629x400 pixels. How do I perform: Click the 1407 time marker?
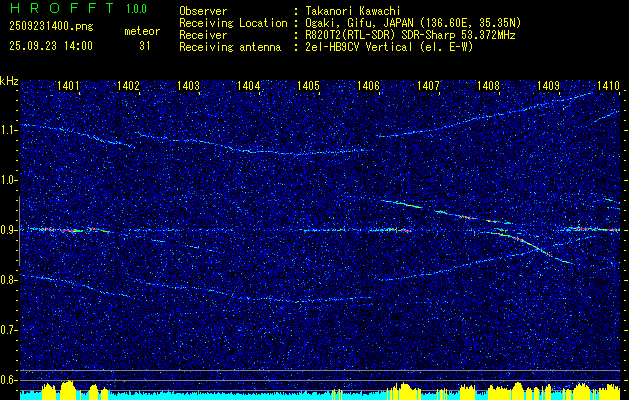[x=428, y=85]
